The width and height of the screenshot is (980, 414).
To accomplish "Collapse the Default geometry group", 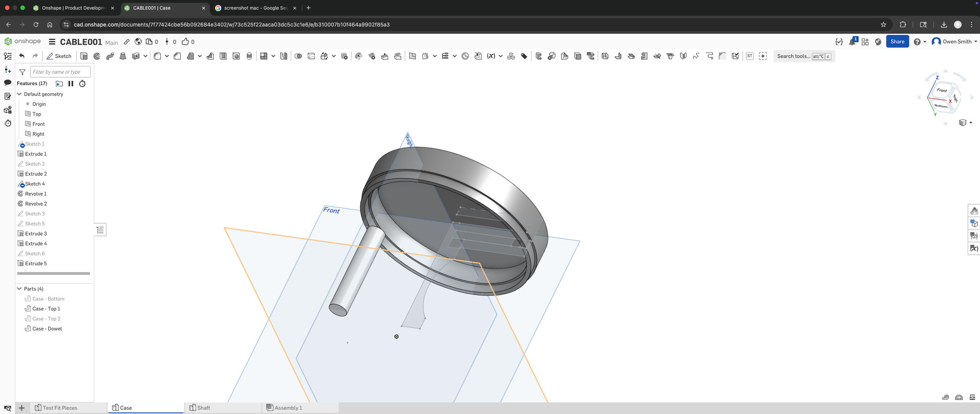I will 19,94.
